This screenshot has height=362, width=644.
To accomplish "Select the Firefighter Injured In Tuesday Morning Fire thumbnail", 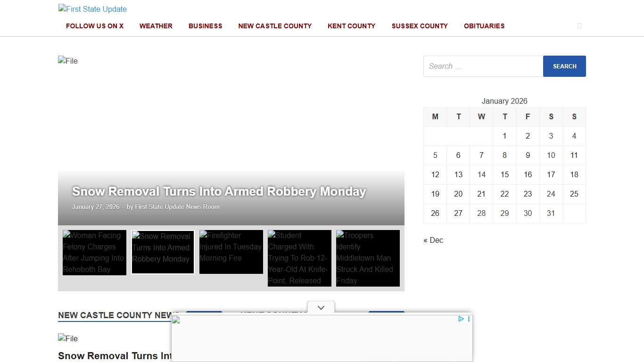I will tap(231, 252).
